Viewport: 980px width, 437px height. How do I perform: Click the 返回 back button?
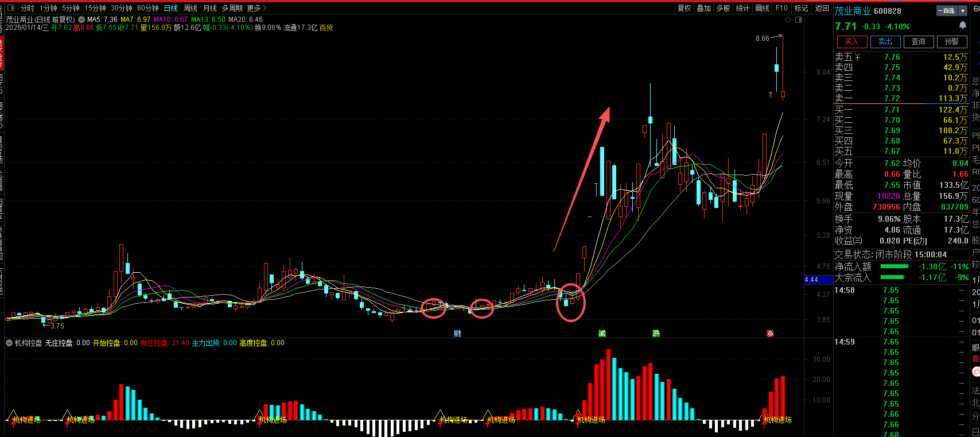[x=822, y=8]
